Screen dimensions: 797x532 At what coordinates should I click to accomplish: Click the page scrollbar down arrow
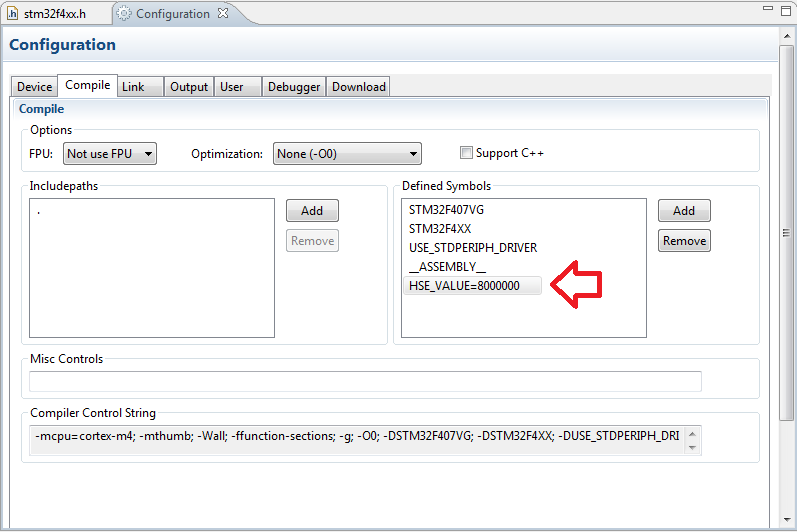point(787,520)
